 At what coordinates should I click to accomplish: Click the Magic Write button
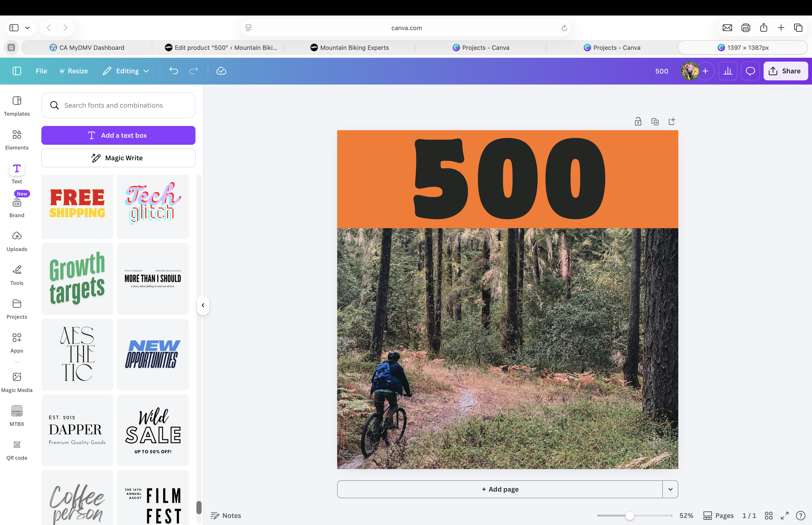(x=118, y=158)
